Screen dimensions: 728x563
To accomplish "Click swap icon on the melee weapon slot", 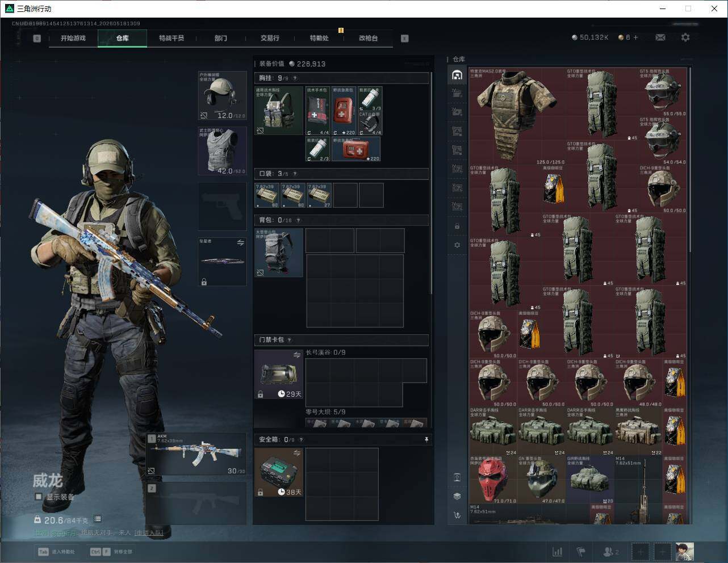I will [240, 243].
